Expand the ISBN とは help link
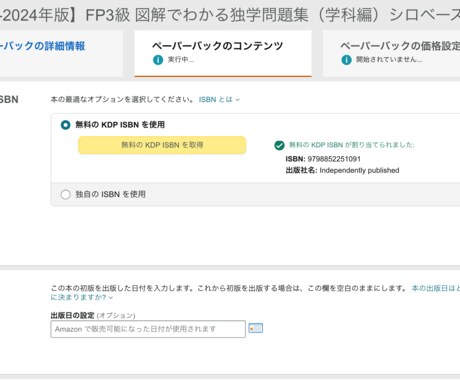The height and width of the screenshot is (380, 460). pyautogui.click(x=219, y=99)
